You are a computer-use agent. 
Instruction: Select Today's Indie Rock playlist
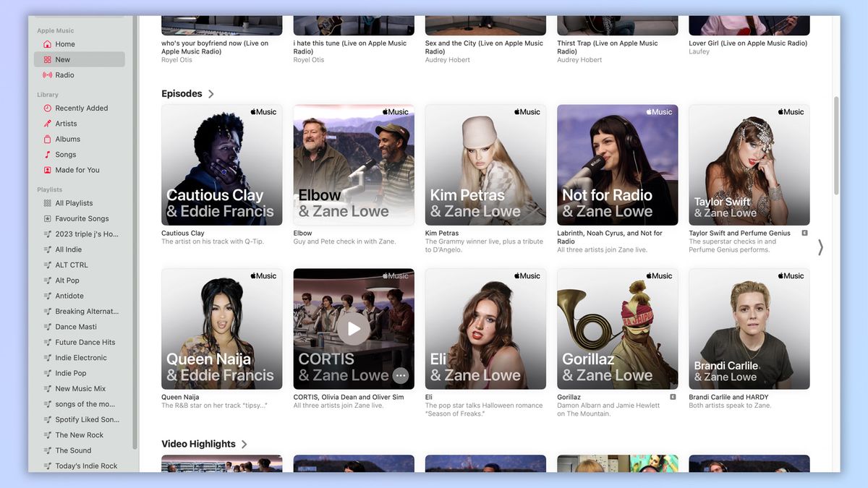[80, 466]
